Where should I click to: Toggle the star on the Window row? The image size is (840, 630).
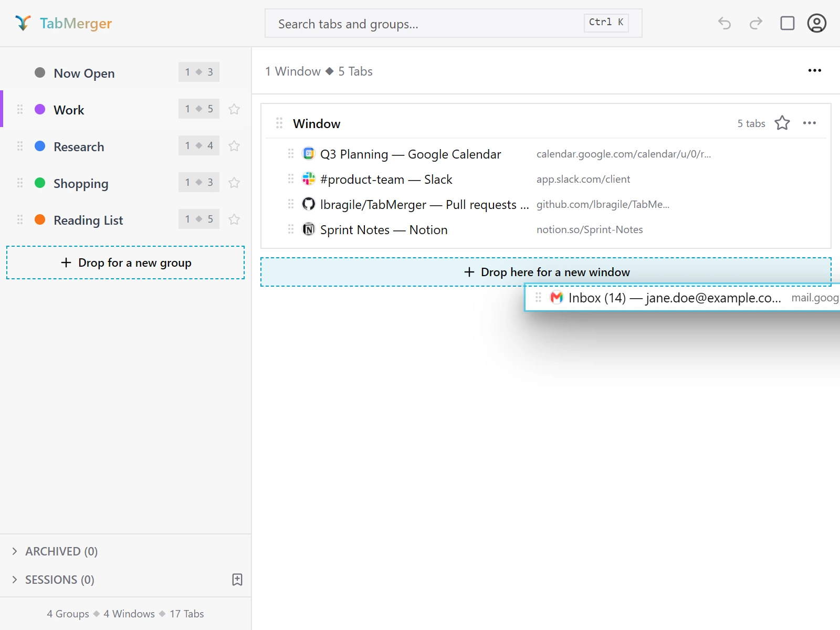tap(782, 123)
